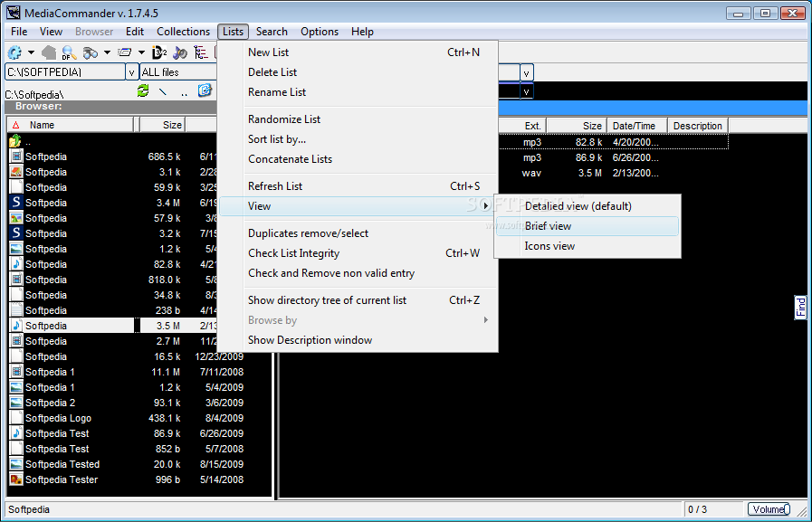Click the grey home toolbar icon
The image size is (812, 522).
(x=49, y=52)
